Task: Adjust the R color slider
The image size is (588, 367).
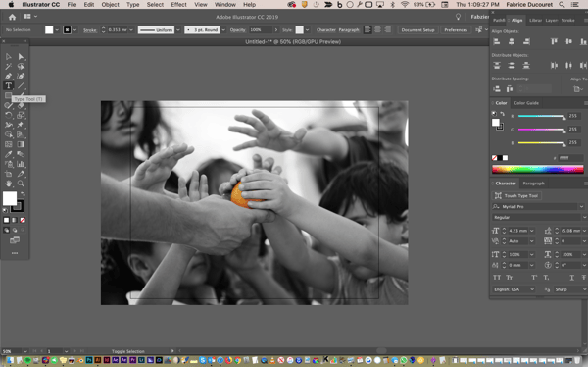Action: 541,116
